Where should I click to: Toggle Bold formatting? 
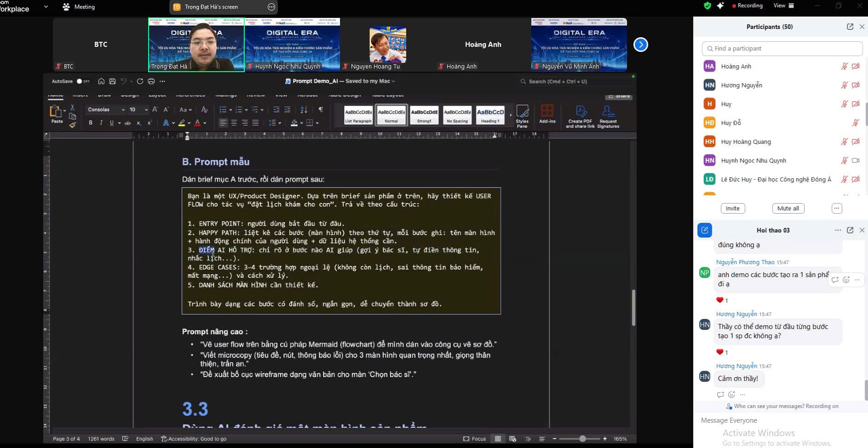coord(91,123)
